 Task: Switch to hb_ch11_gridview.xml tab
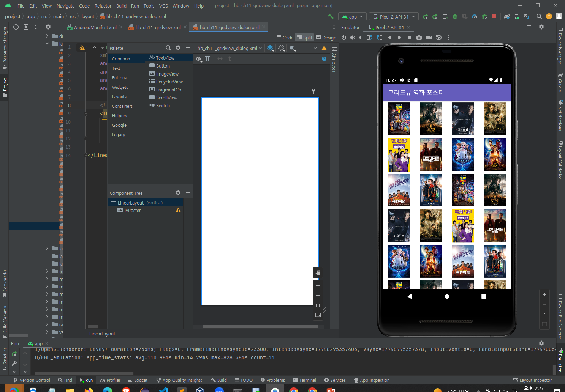point(158,27)
